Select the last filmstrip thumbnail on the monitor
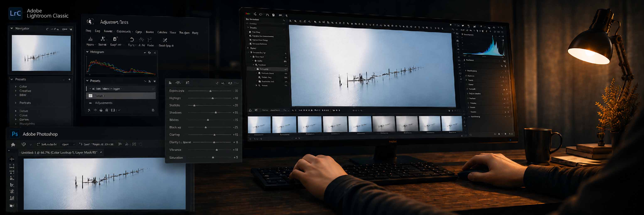The width and height of the screenshot is (644, 215). 451,124
